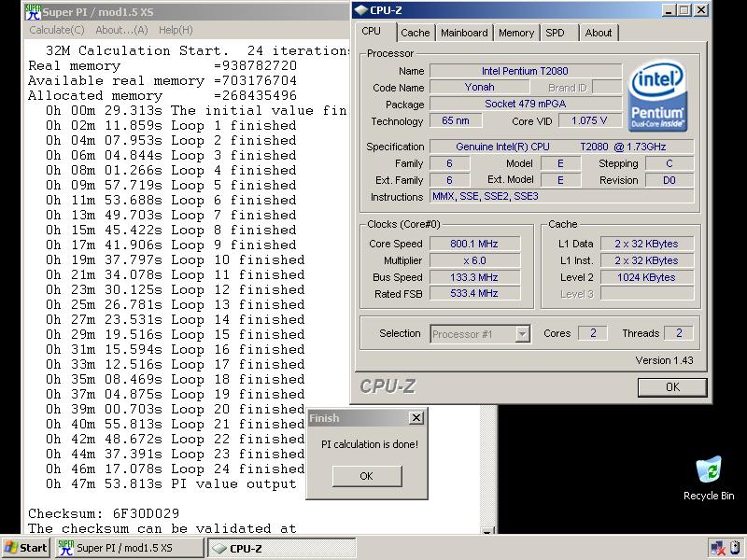Minimize the CPU-Z window
This screenshot has height=560, width=747.
[669, 10]
